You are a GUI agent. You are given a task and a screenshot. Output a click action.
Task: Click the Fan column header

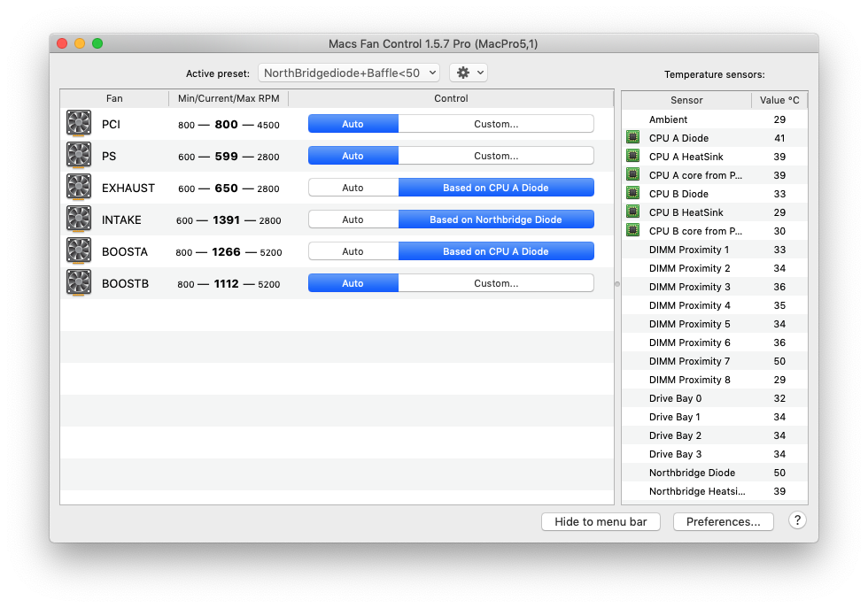coord(114,98)
